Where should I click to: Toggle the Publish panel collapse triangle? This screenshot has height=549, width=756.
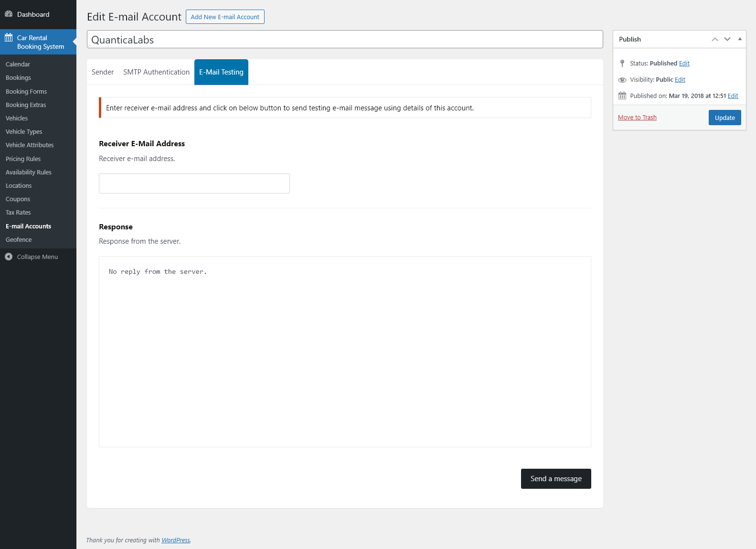(x=740, y=39)
